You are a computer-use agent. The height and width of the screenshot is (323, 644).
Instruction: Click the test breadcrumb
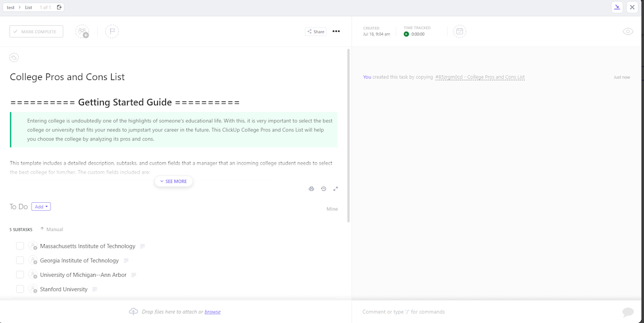point(10,8)
